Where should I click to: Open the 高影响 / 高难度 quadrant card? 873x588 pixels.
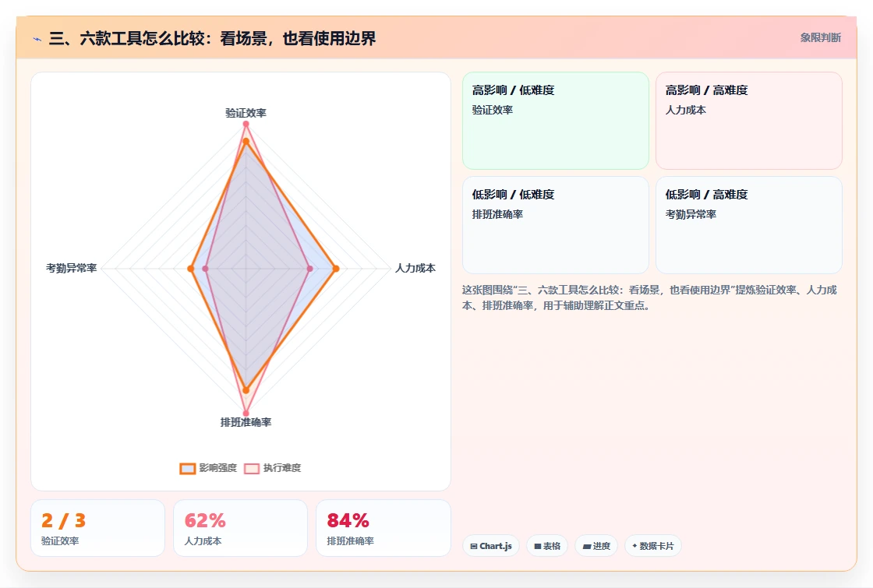click(x=749, y=121)
